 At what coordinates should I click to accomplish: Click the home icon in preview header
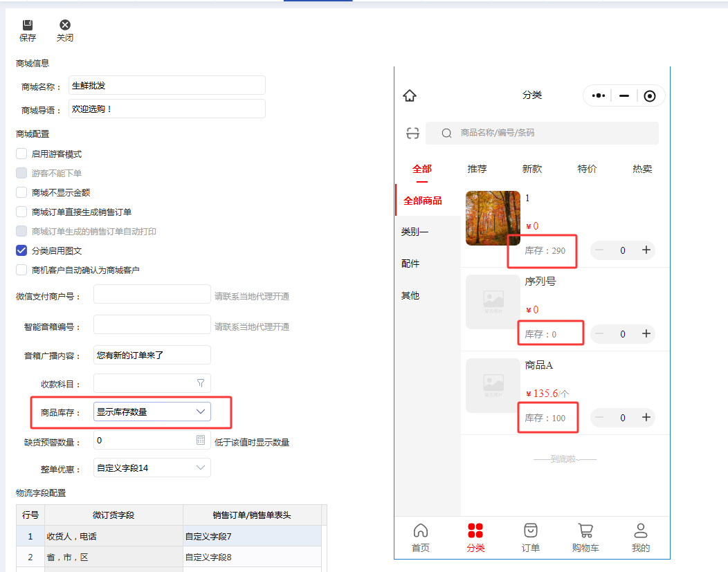coord(410,95)
